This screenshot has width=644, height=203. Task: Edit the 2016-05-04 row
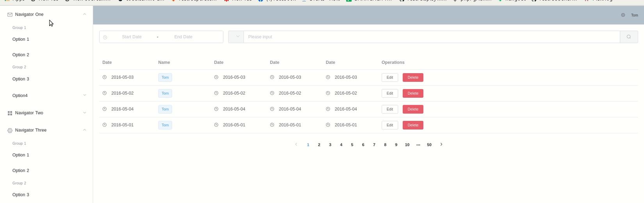[390, 109]
